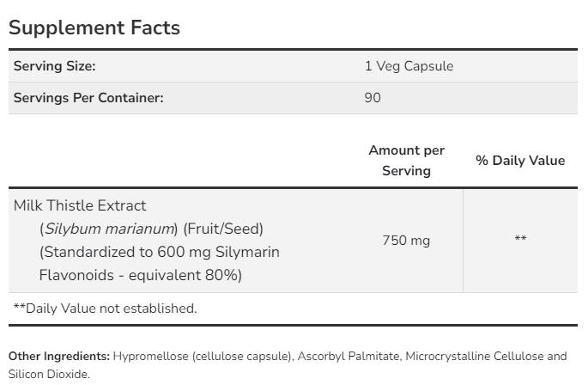Select the italic Silybum marianum text
The height and width of the screenshot is (385, 588).
tap(110, 229)
